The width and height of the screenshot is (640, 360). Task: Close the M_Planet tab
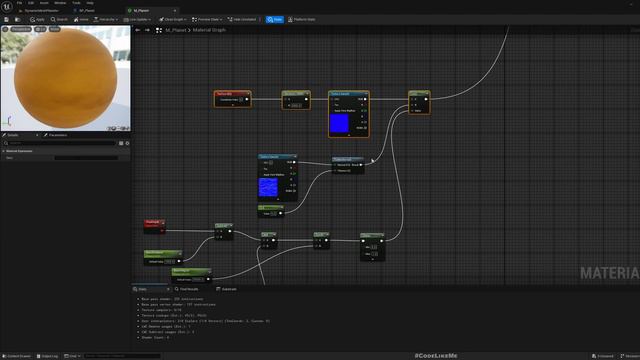pyautogui.click(x=175, y=11)
